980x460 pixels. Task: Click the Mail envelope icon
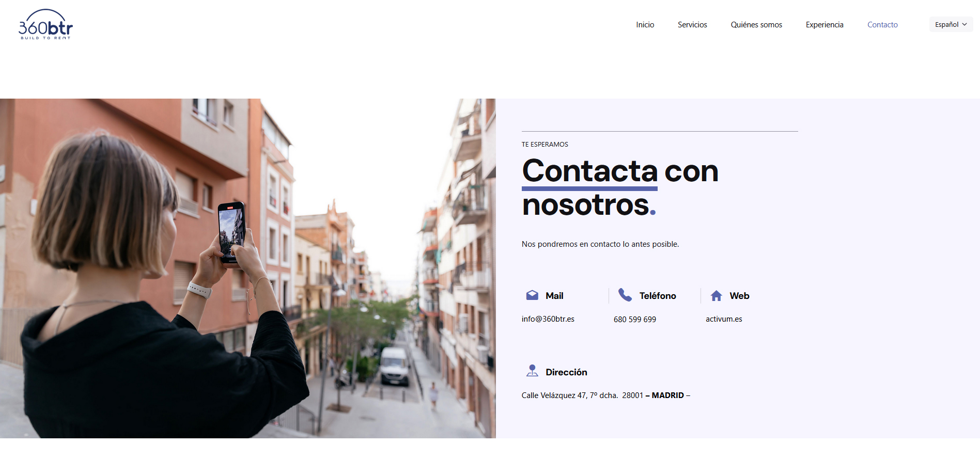[x=532, y=295]
